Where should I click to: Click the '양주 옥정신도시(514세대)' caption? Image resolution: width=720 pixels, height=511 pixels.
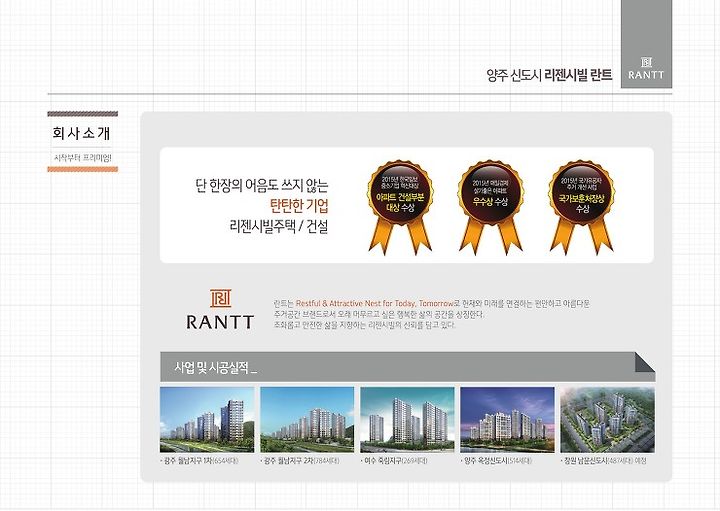pos(496,460)
